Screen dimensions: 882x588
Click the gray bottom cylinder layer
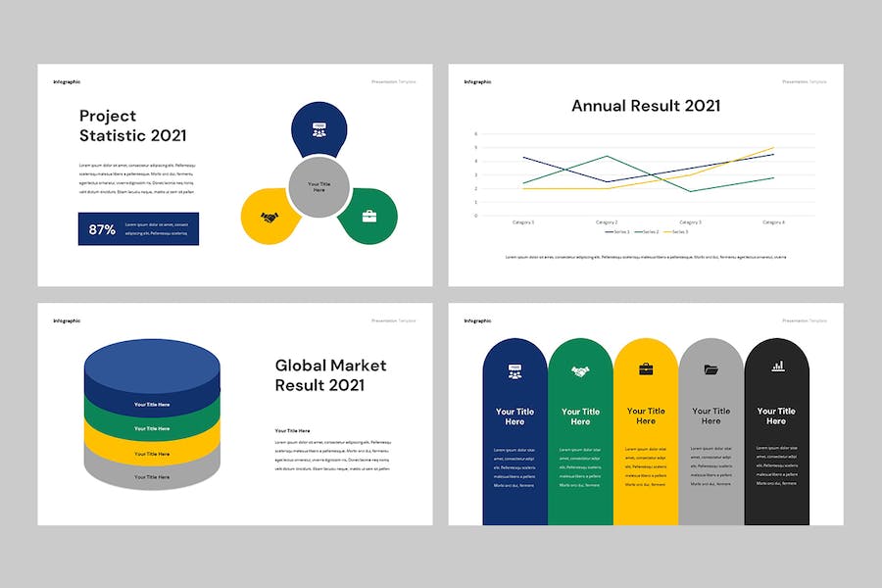pos(152,476)
